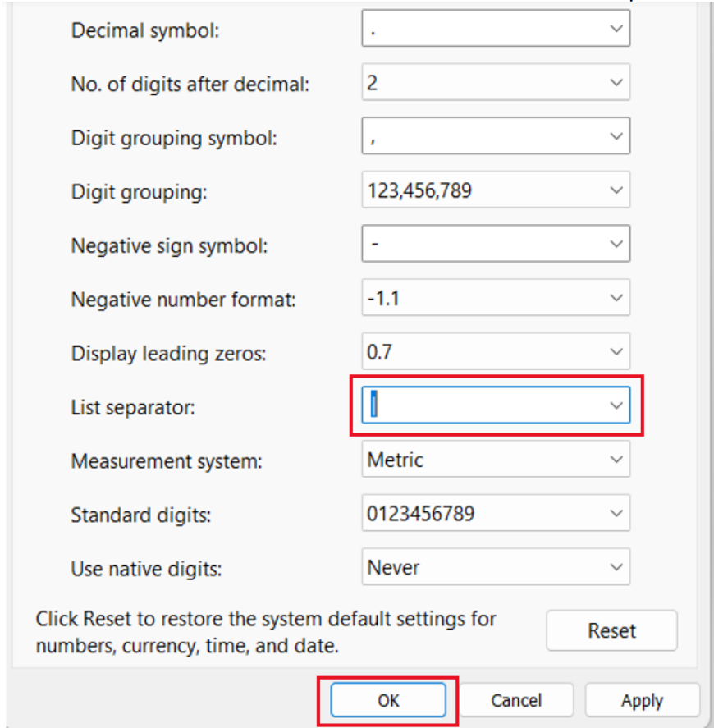The image size is (714, 728).
Task: Expand the Negative number format dropdown
Action: click(616, 299)
